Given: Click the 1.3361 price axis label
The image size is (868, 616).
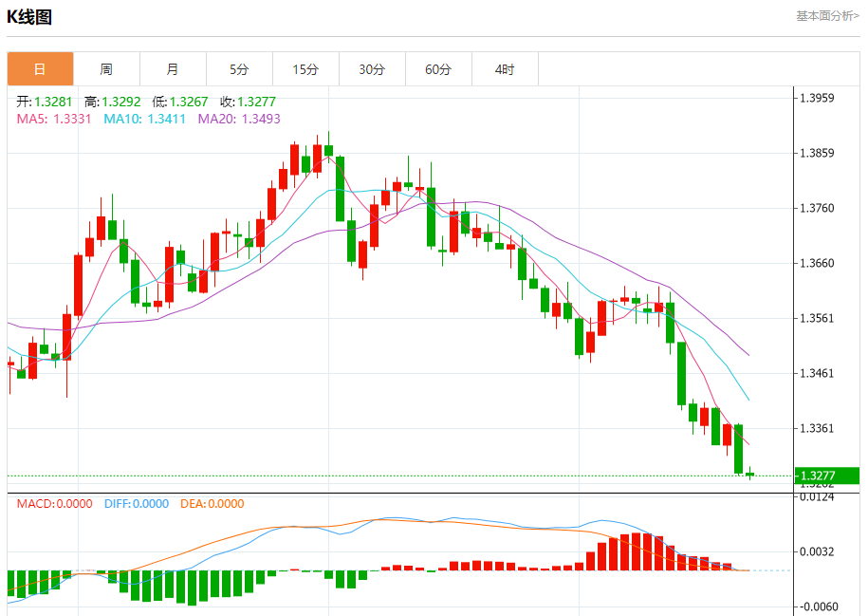Looking at the screenshot, I should pos(817,428).
